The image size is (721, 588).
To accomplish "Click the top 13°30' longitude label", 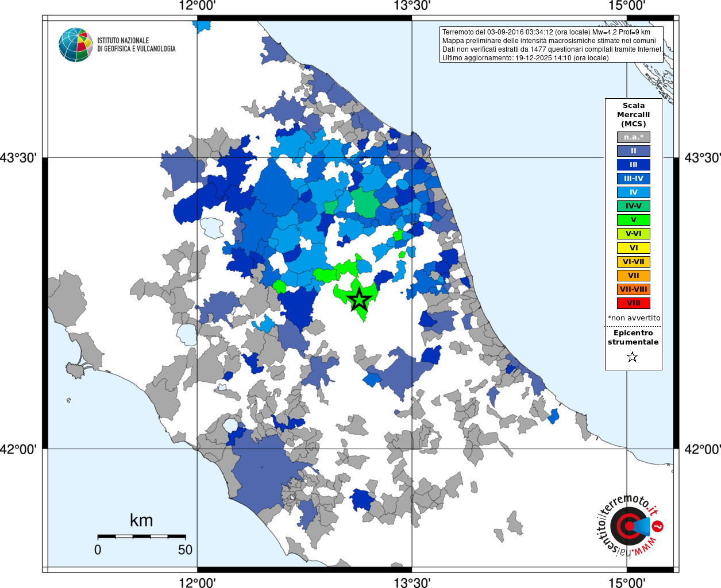I will (412, 6).
